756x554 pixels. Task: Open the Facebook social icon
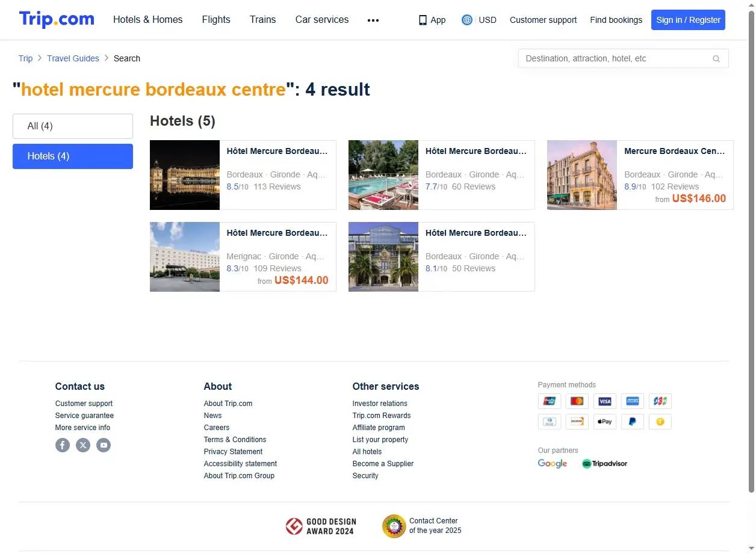(x=63, y=445)
